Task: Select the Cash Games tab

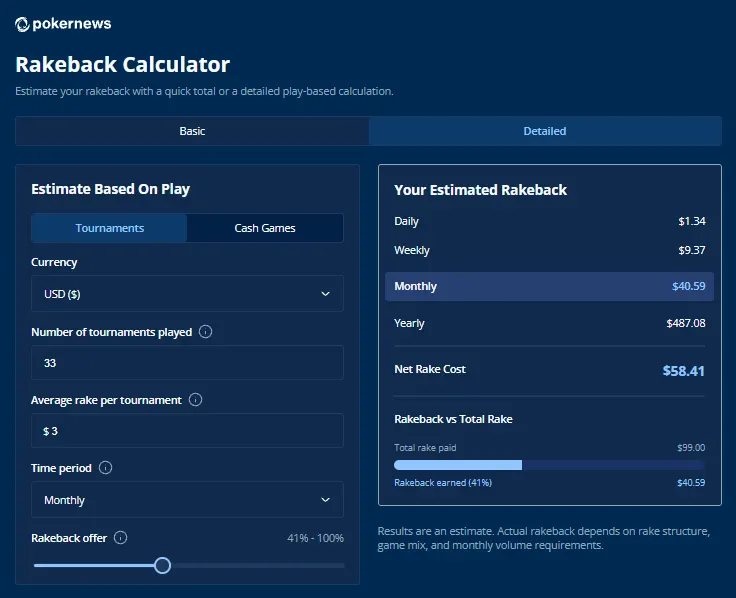Action: click(265, 228)
